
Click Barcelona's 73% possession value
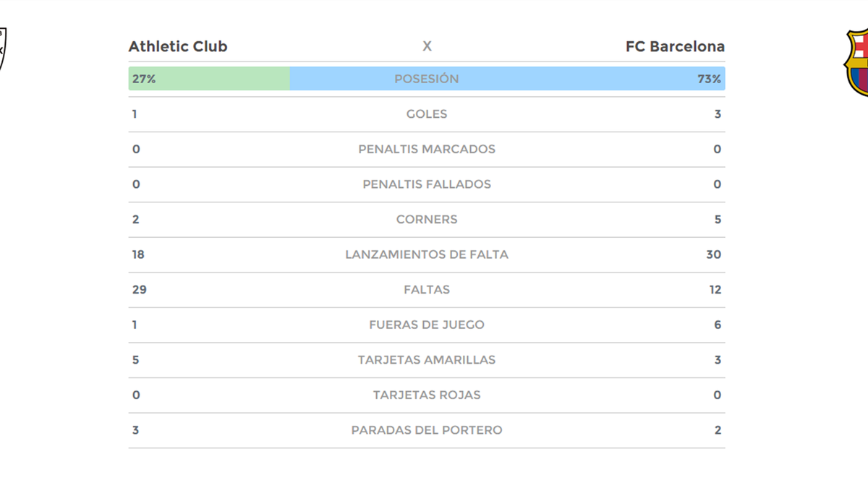[x=709, y=79]
